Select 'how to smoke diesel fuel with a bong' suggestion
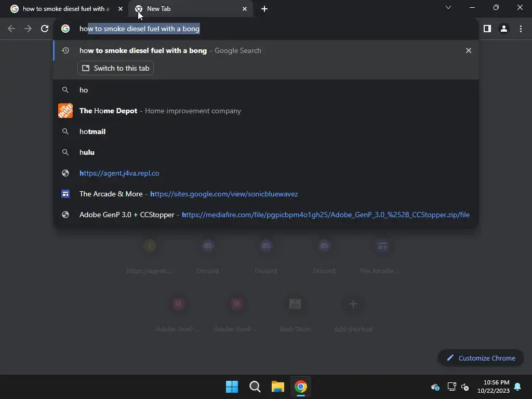This screenshot has height=399, width=532. pos(266,50)
